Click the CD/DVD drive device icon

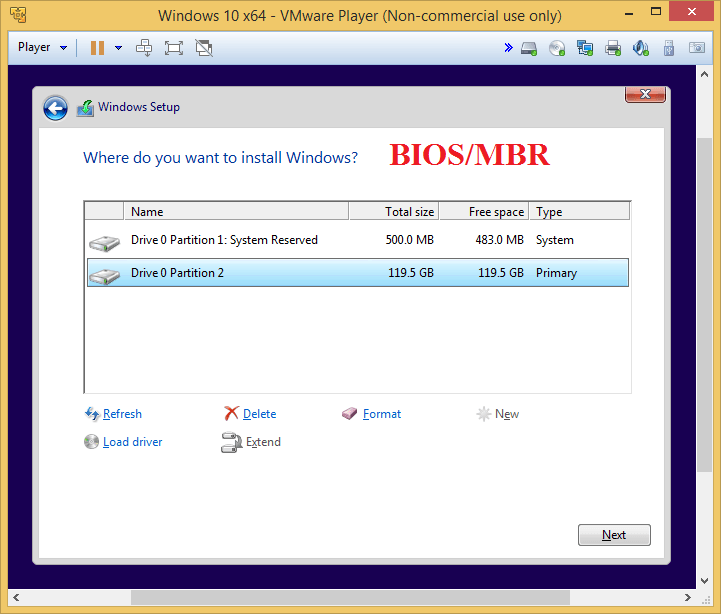pyautogui.click(x=558, y=47)
